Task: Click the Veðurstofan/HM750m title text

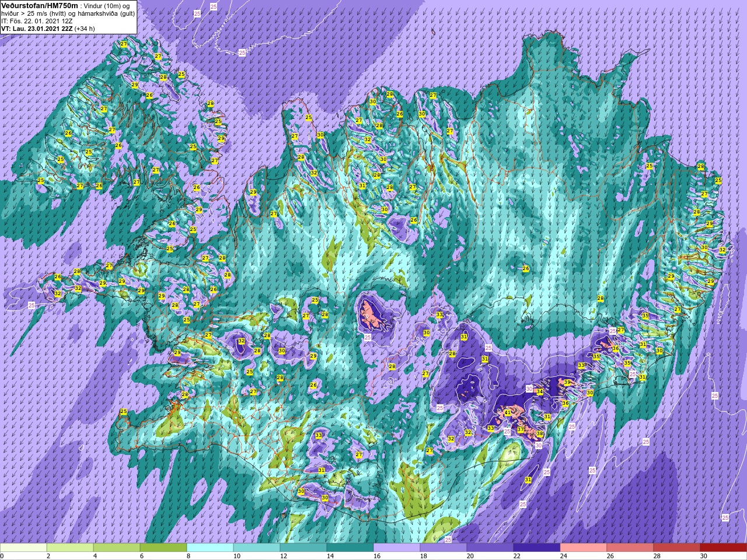Action: (x=40, y=5)
